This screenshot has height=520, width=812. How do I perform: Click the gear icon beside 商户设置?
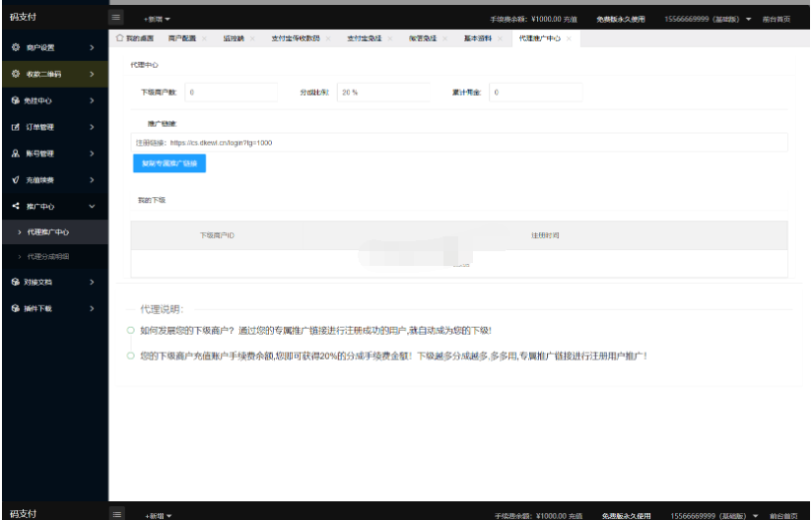[16, 47]
